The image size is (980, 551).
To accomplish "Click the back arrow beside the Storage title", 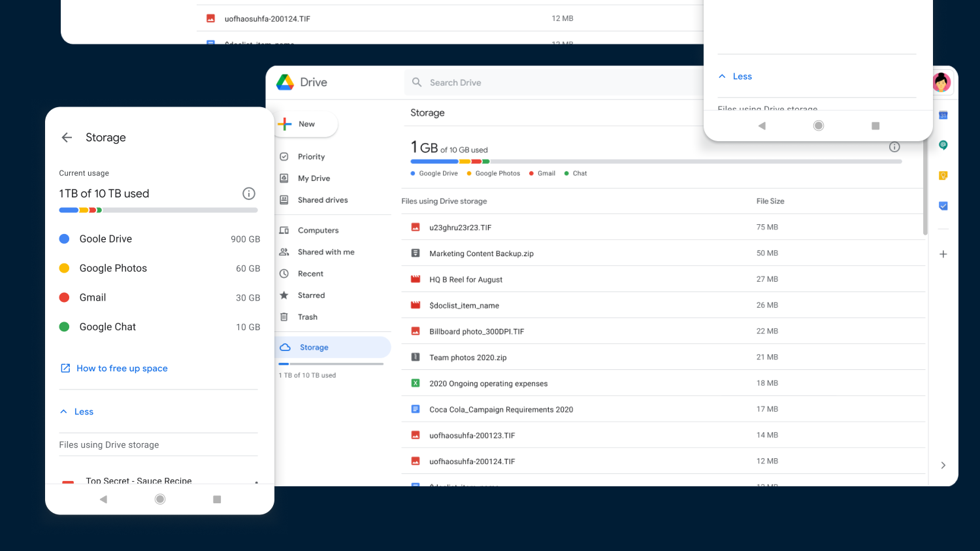I will (67, 137).
